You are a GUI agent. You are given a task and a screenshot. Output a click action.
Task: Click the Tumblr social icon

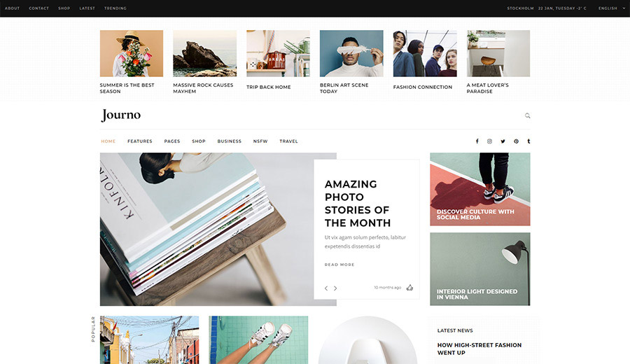[x=528, y=141]
